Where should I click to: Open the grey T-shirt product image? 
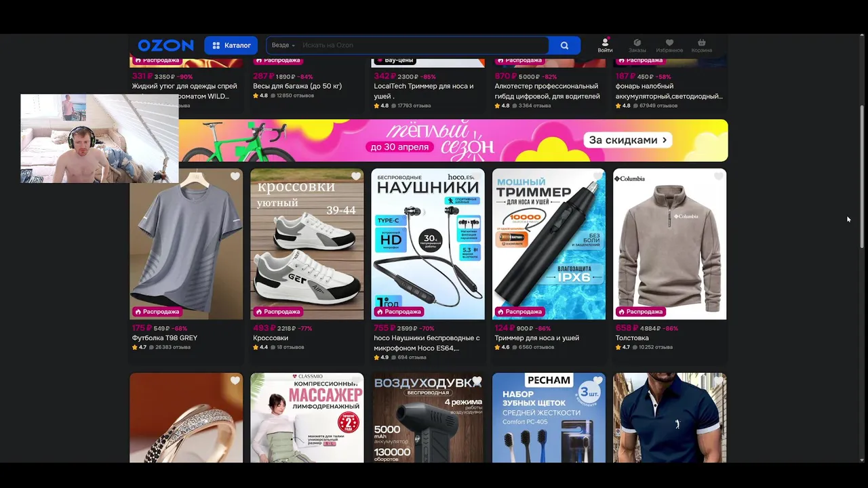(186, 244)
